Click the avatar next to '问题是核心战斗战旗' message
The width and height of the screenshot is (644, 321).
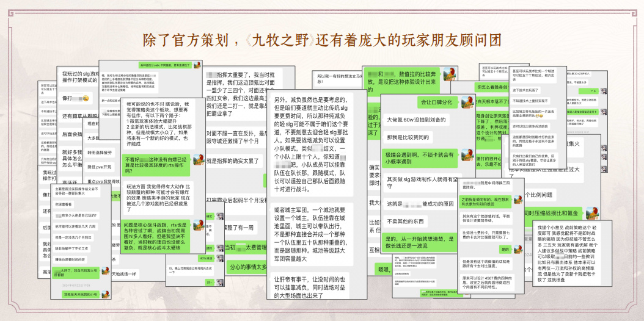coord(198,225)
